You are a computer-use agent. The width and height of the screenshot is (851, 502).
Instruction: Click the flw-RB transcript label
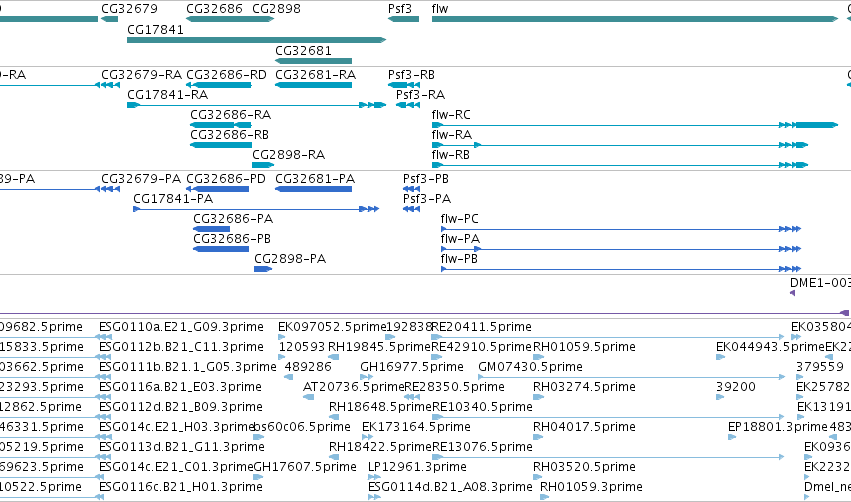450,155
